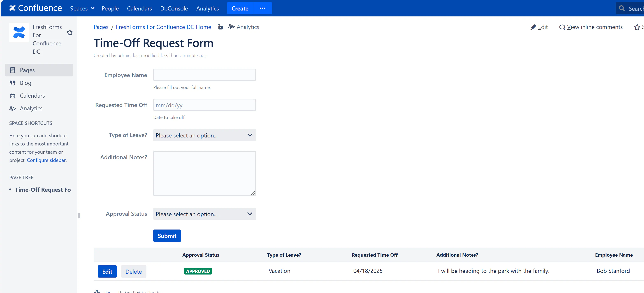Go to People in the top navigation

[110, 8]
